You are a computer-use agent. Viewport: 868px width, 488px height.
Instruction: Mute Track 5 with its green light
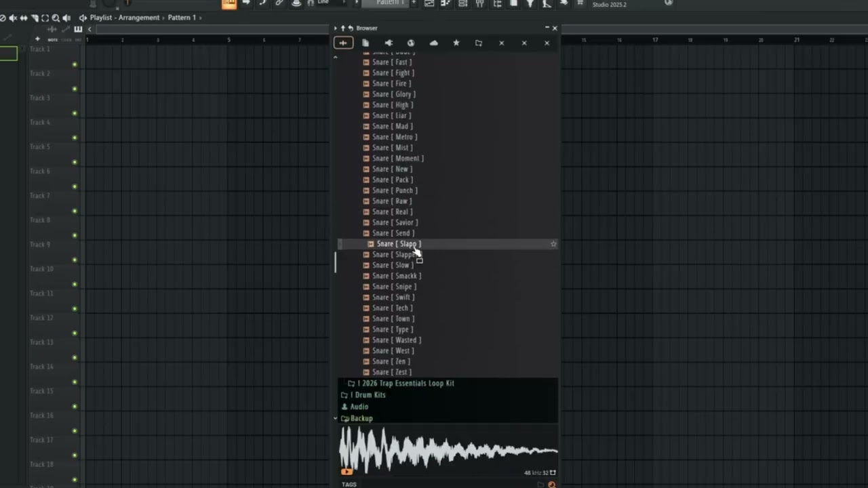[75, 162]
